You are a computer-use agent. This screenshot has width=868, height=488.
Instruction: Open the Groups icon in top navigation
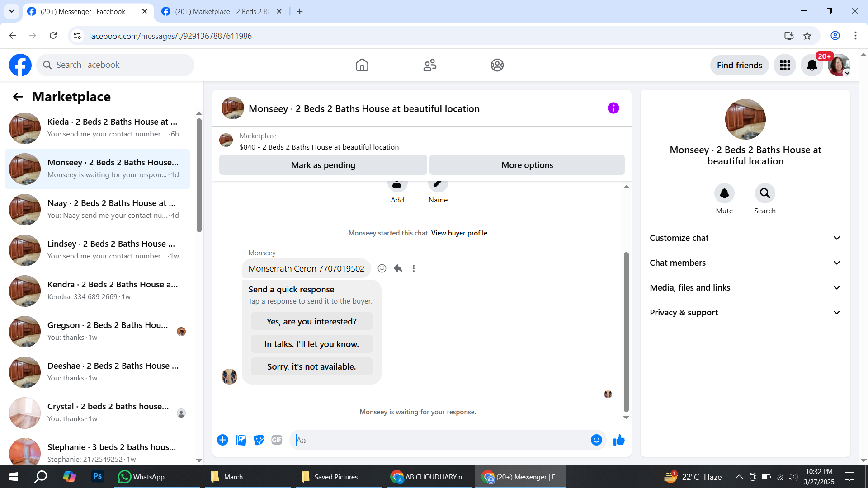pos(497,65)
